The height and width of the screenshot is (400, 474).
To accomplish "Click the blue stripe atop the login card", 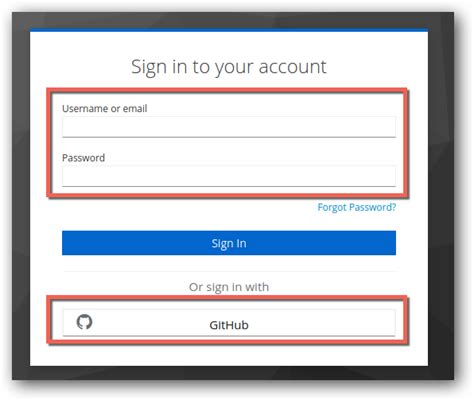I will pos(229,30).
